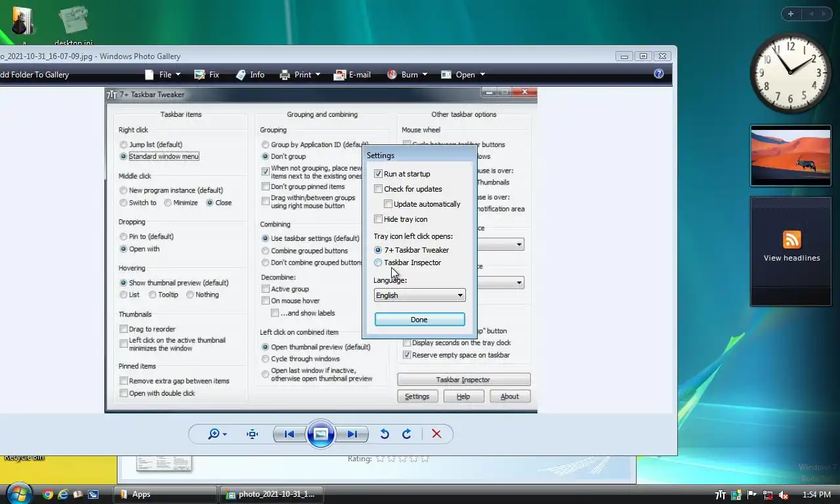Click the analog clock gadget
The width and height of the screenshot is (840, 504).
tap(790, 73)
